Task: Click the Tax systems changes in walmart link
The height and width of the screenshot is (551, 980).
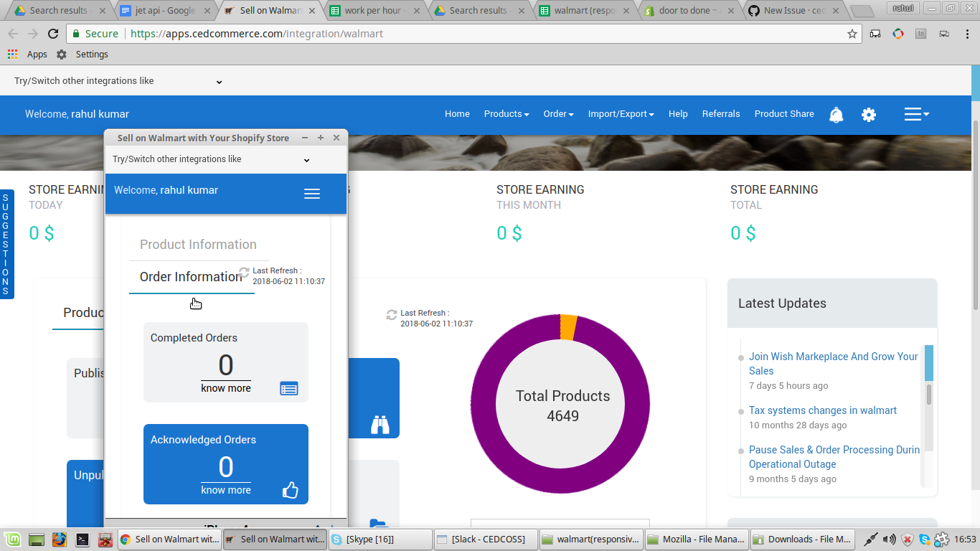Action: (x=823, y=410)
